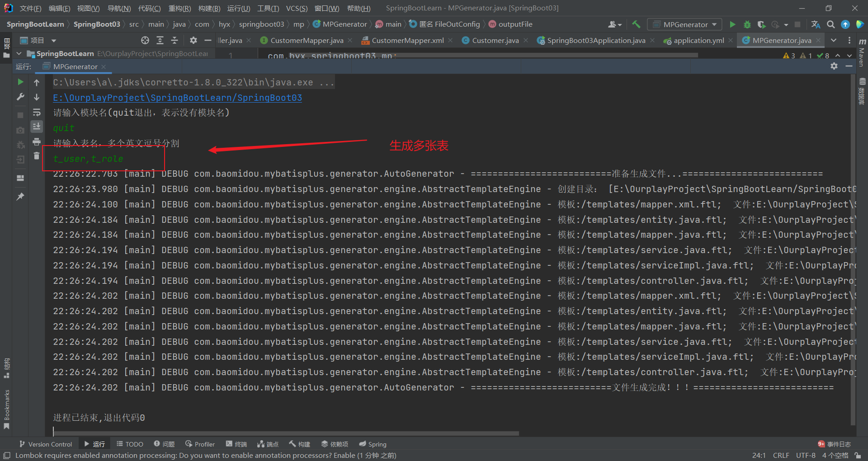Open the profiler run options dropdown arrow
Viewport: 868px width, 461px height.
point(786,24)
